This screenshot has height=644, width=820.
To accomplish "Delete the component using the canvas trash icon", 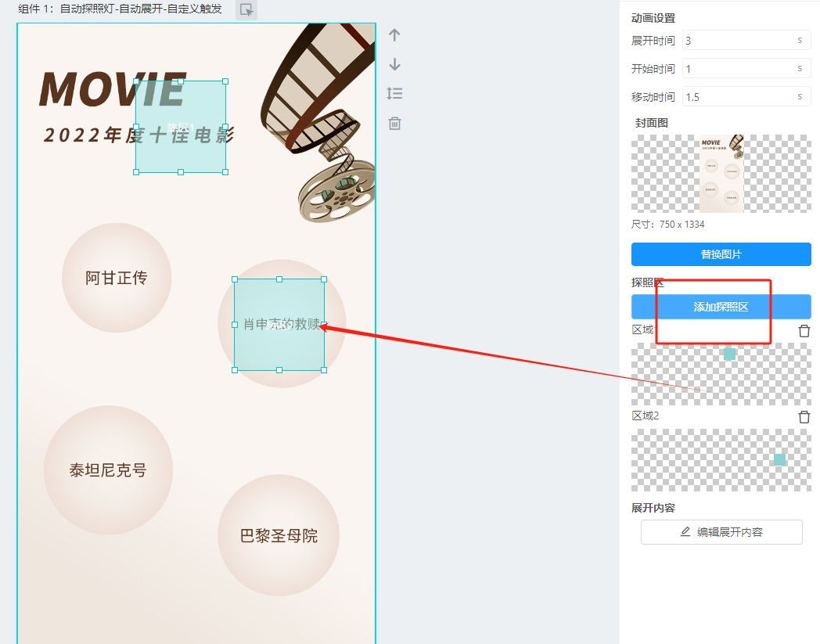I will (394, 124).
